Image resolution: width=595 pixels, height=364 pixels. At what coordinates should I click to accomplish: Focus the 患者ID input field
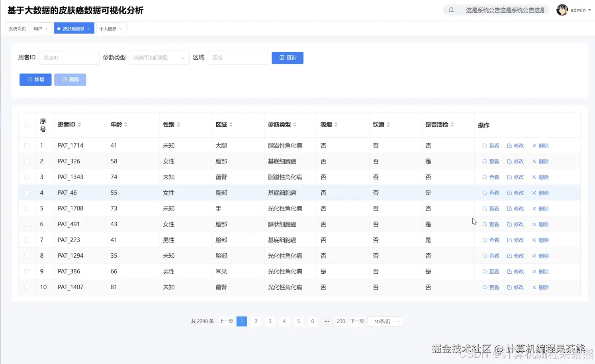point(69,58)
